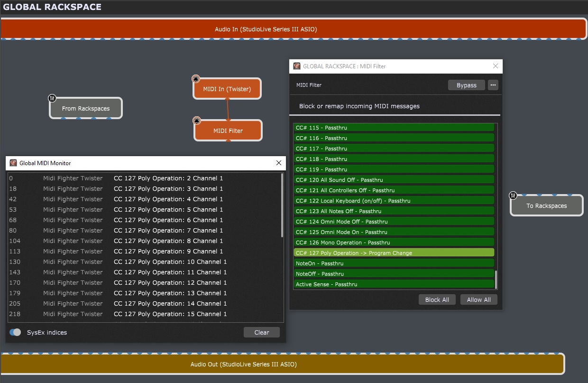
Task: Click the Active Sense - Passthru row
Action: click(x=394, y=284)
